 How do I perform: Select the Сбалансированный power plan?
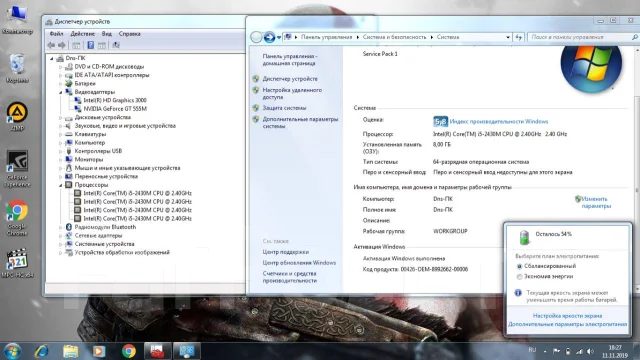519,266
